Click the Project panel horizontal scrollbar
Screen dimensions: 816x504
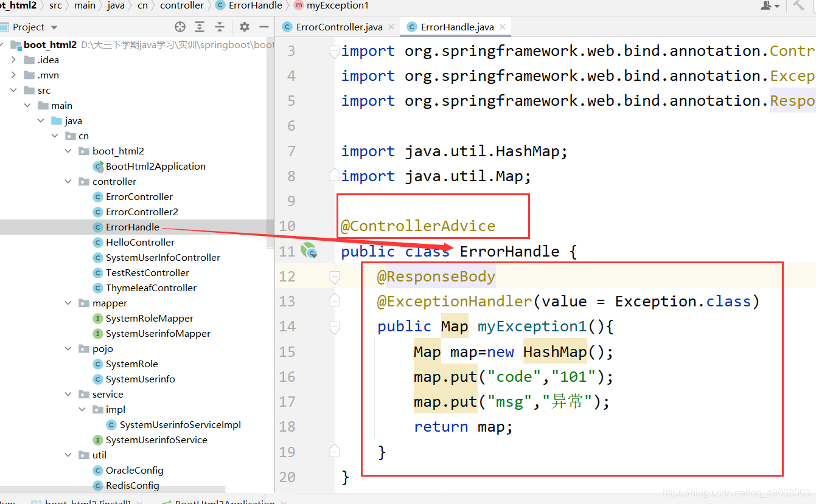pyautogui.click(x=113, y=489)
